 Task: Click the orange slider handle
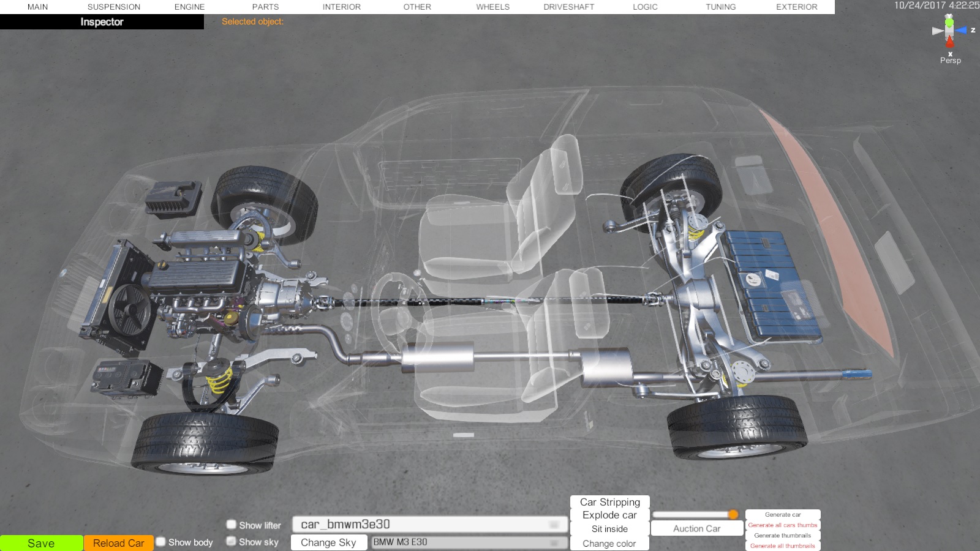click(733, 514)
